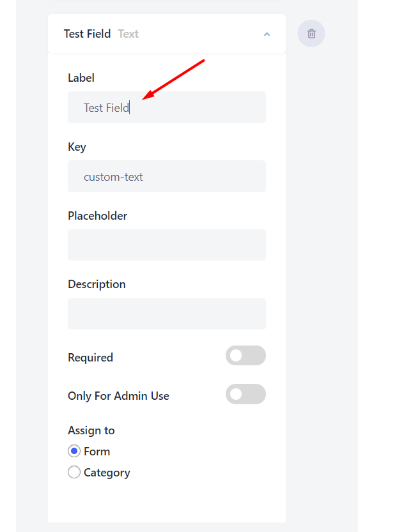Image resolution: width=413 pixels, height=532 pixels.
Task: Select the Category radio button
Action: click(x=74, y=473)
